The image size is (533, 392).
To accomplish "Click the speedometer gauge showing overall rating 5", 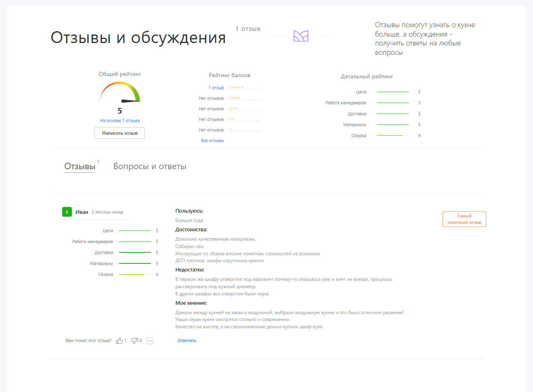I will coord(120,93).
